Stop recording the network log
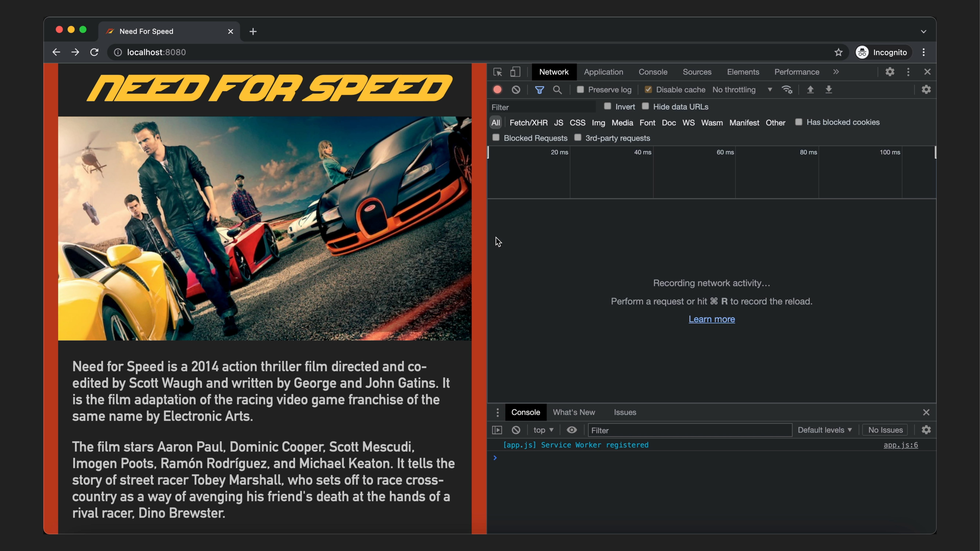Screen dimensions: 980x551 pos(497,90)
